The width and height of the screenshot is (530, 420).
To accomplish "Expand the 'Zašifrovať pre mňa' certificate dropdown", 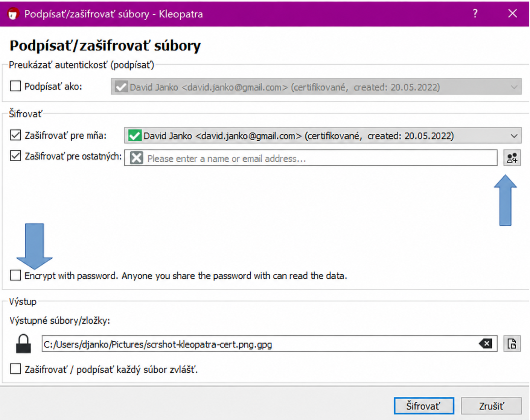I will pyautogui.click(x=323, y=135).
